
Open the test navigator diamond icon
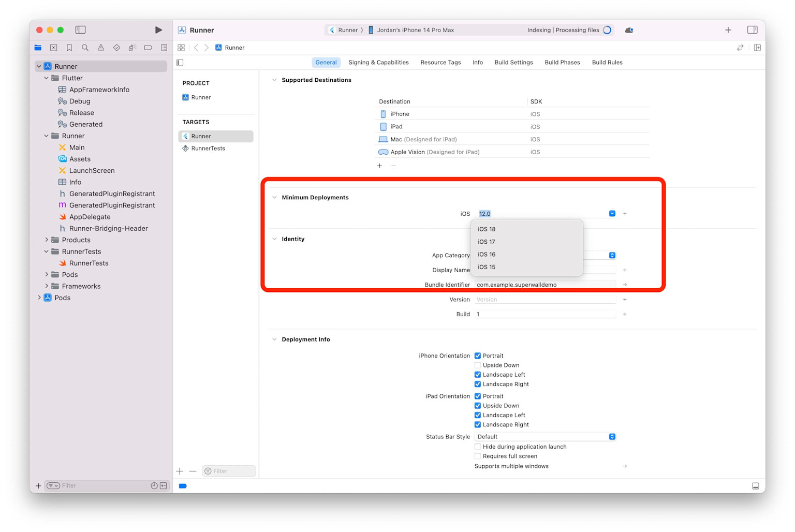pyautogui.click(x=116, y=48)
